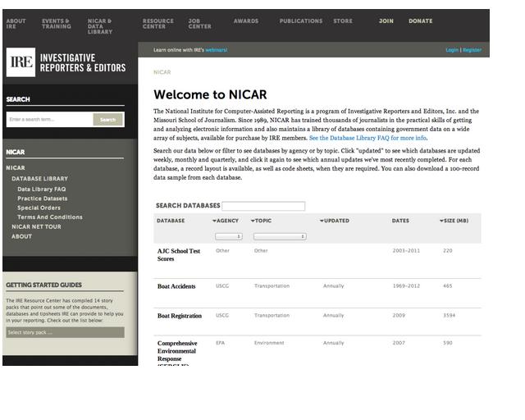Go to the Publications page
This screenshot has width=525, height=420.
coord(301,21)
